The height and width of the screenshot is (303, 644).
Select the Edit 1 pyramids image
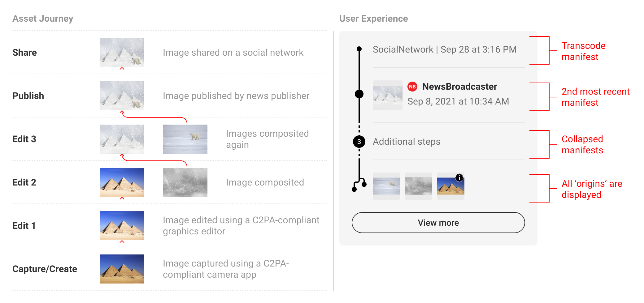(x=122, y=226)
